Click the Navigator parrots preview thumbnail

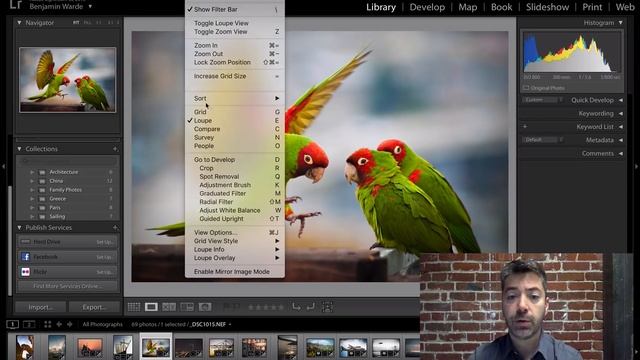[x=68, y=80]
